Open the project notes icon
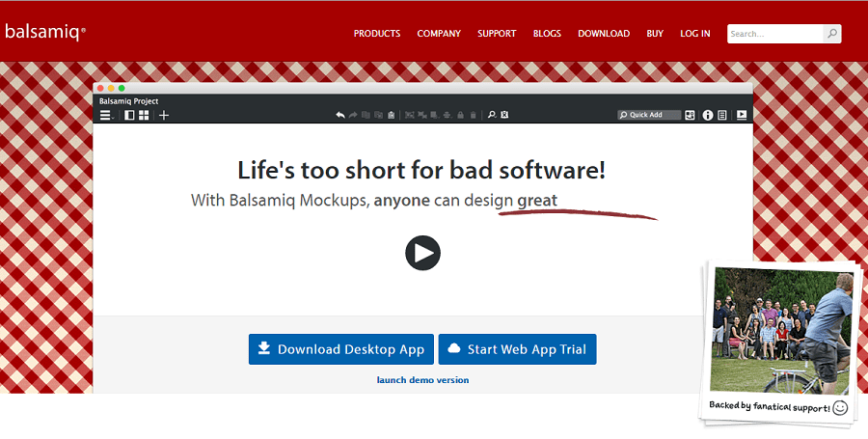Image resolution: width=868 pixels, height=439 pixels. coord(721,115)
